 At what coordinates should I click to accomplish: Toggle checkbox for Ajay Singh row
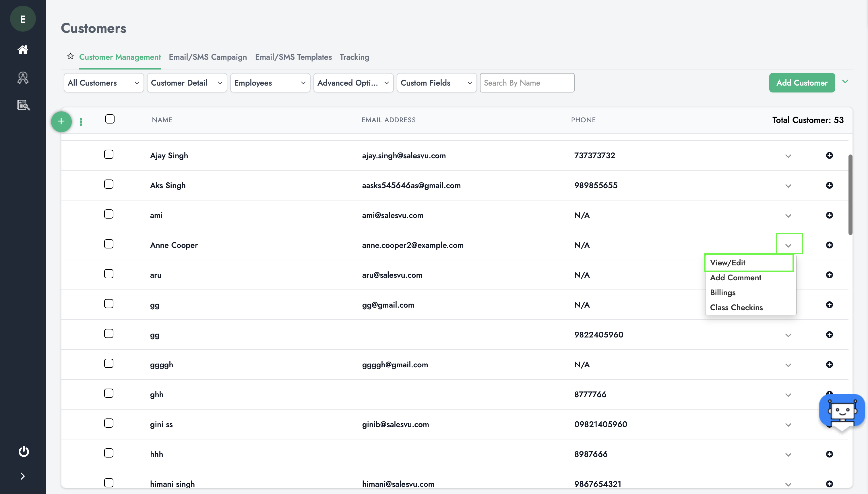click(108, 155)
